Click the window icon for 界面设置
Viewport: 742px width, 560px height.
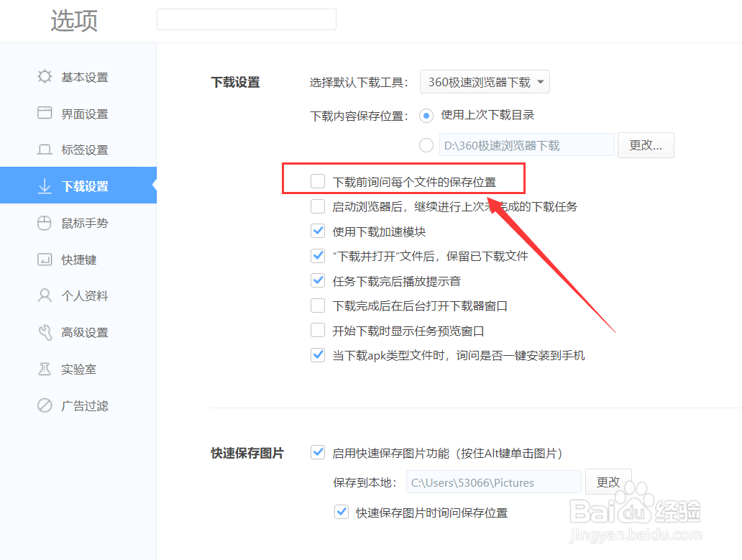[45, 113]
